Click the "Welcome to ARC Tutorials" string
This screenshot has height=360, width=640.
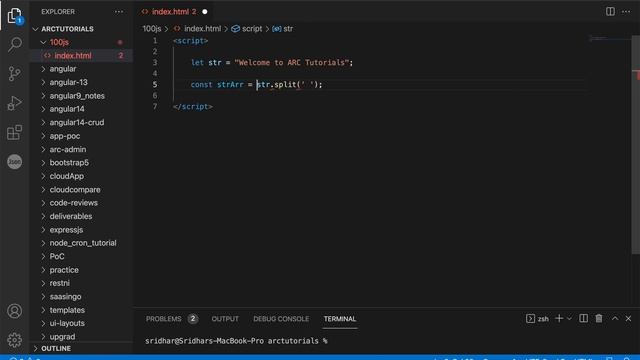coord(291,62)
